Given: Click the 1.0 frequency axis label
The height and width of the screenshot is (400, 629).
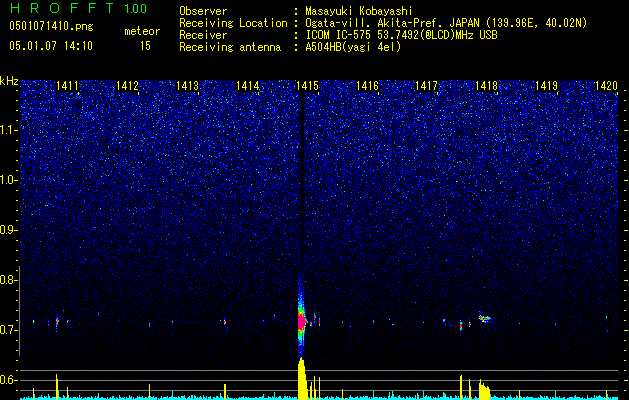Looking at the screenshot, I should [x=8, y=180].
